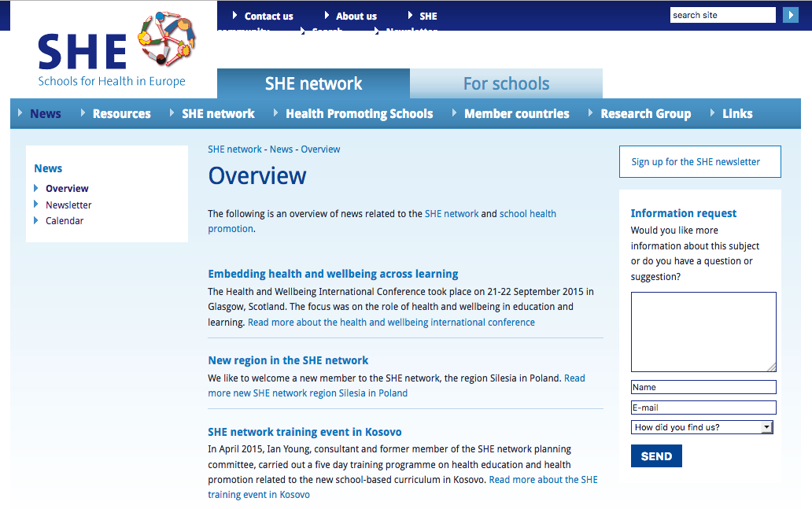Click Sign up for the SHE newsletter
Image resolution: width=812 pixels, height=509 pixels.
click(x=700, y=161)
